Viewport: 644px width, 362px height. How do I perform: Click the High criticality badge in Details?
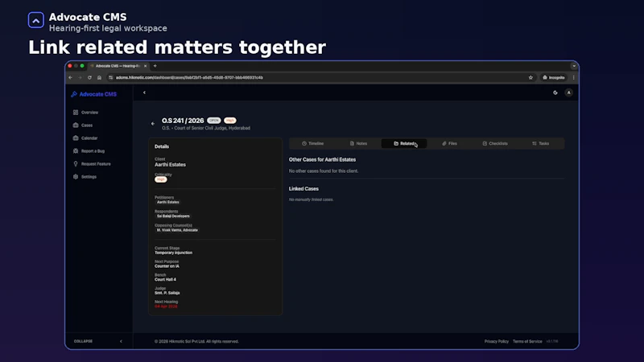pos(160,179)
